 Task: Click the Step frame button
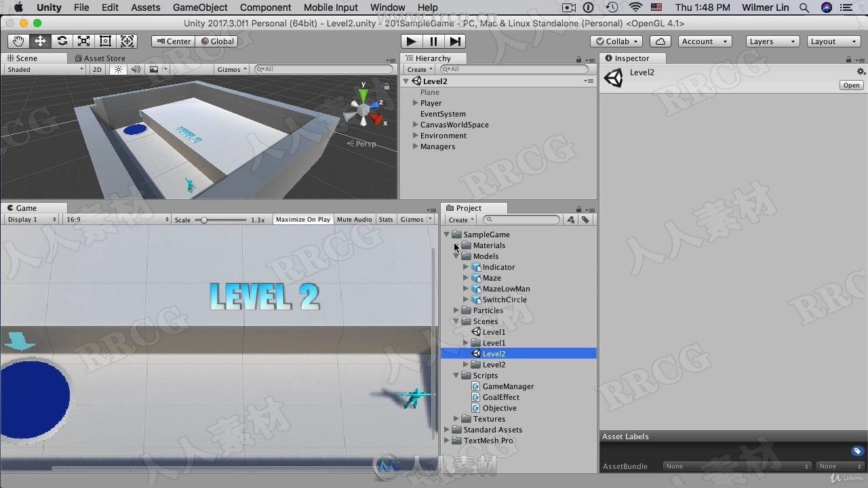(x=455, y=41)
